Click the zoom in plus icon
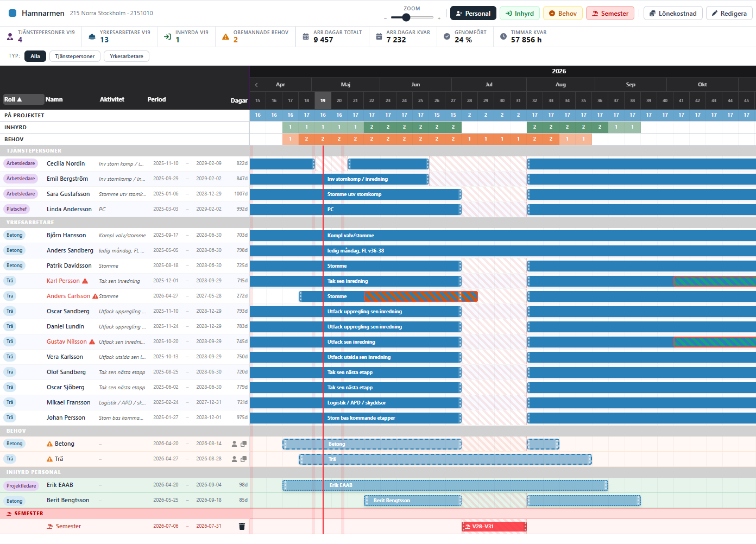This screenshot has width=756, height=544. point(439,18)
